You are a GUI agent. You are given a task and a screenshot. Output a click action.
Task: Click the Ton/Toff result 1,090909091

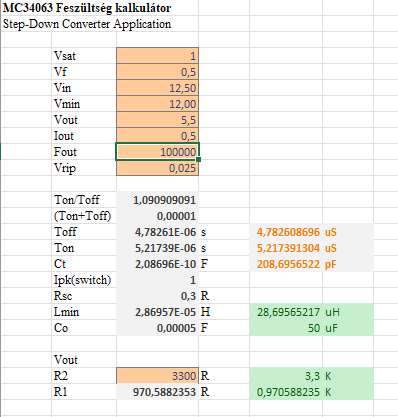[x=157, y=200]
